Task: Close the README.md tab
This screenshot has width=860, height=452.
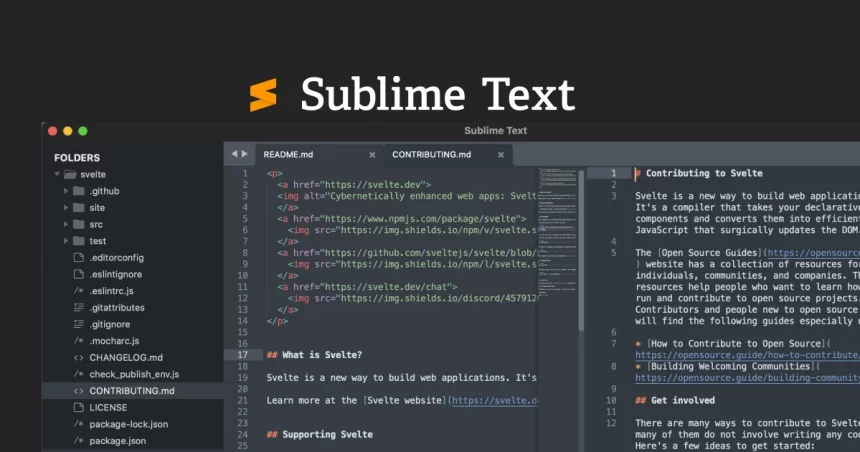Action: tap(372, 155)
